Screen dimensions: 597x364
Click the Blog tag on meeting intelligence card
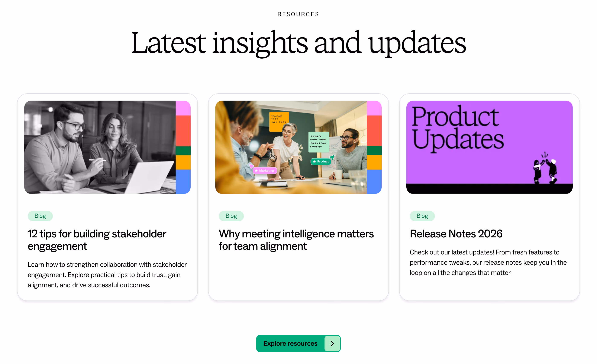231,216
